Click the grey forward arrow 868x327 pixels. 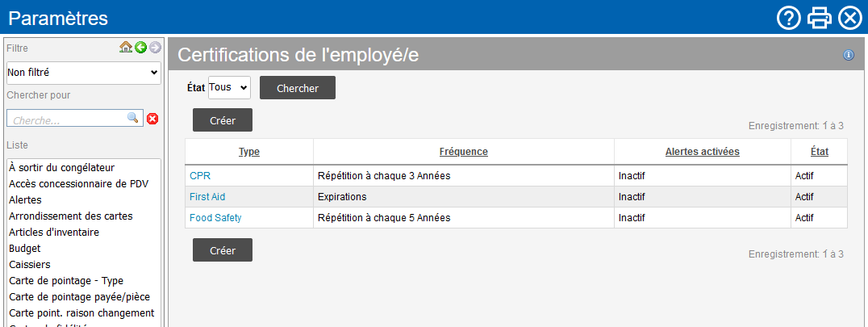point(155,48)
